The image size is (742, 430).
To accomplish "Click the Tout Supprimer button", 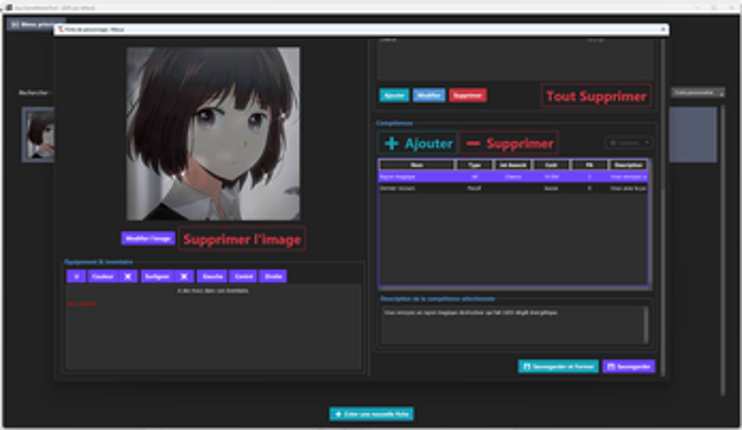I will click(596, 96).
